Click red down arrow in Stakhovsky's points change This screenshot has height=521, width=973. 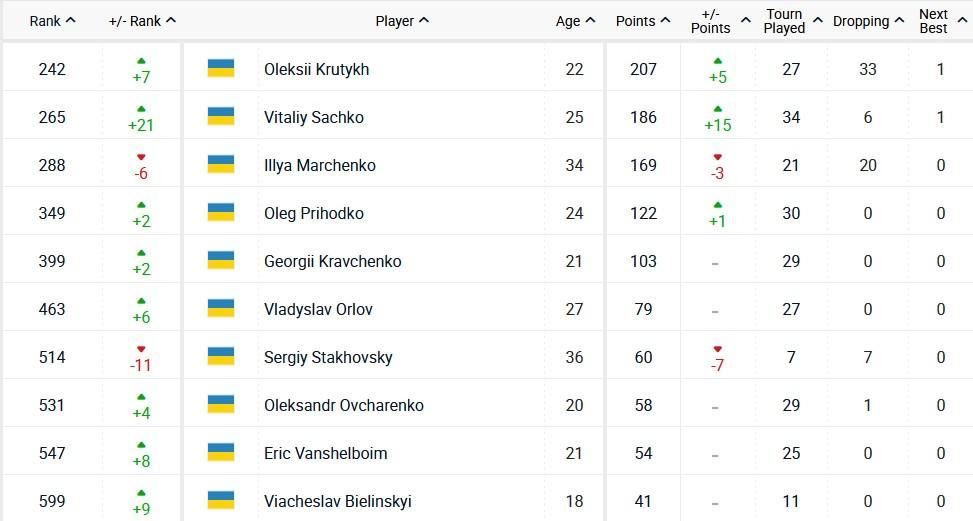click(x=717, y=349)
